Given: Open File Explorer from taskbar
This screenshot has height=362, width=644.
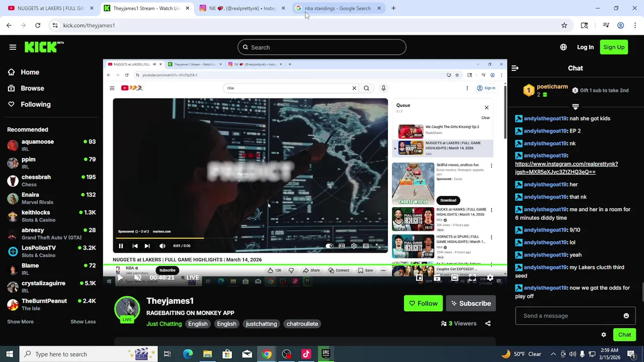Looking at the screenshot, I should [x=207, y=354].
